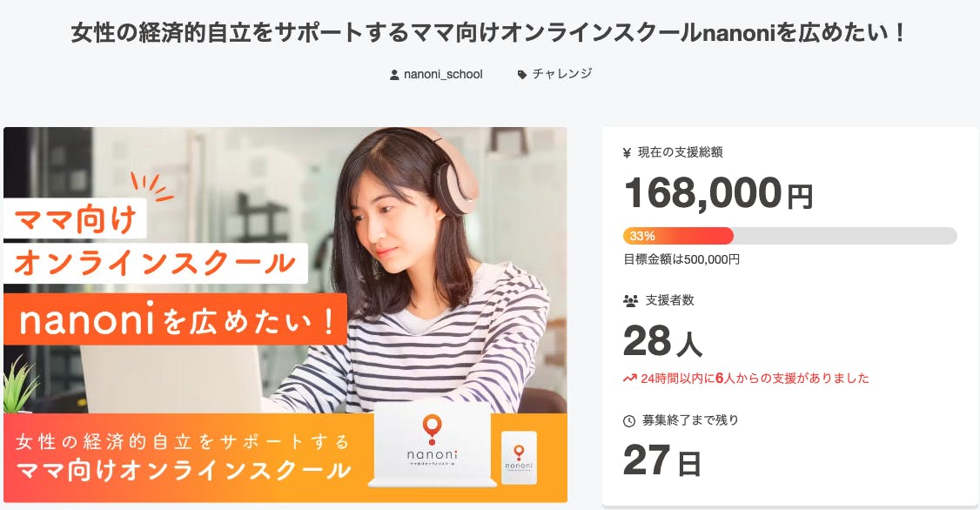This screenshot has width=980, height=510.
Task: Click the nanoniを広めたい！ orange banner label
Action: 176,319
